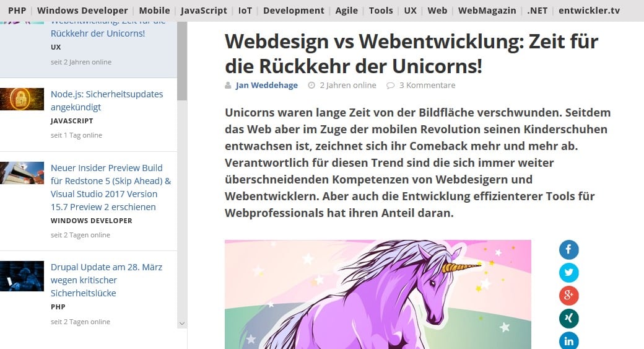Open the Windows Developer menu item
644x349 pixels.
click(x=82, y=11)
